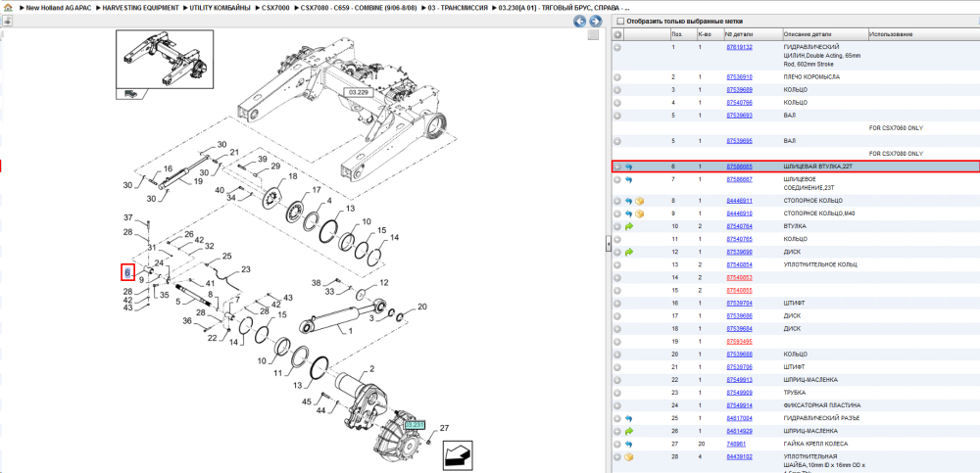Screen dimensions: 980x473
Task: Click the yellow box icon in row 9
Action: click(x=639, y=213)
